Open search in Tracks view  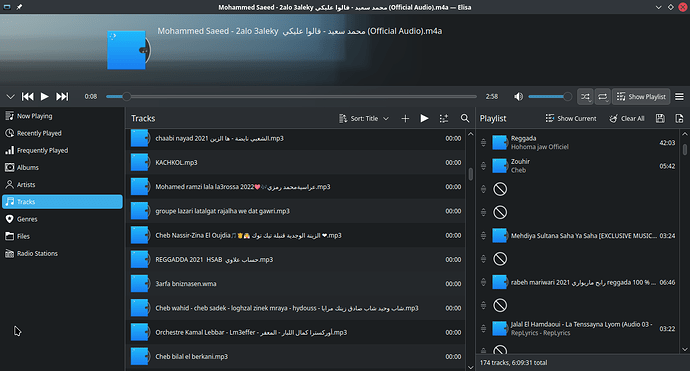465,118
